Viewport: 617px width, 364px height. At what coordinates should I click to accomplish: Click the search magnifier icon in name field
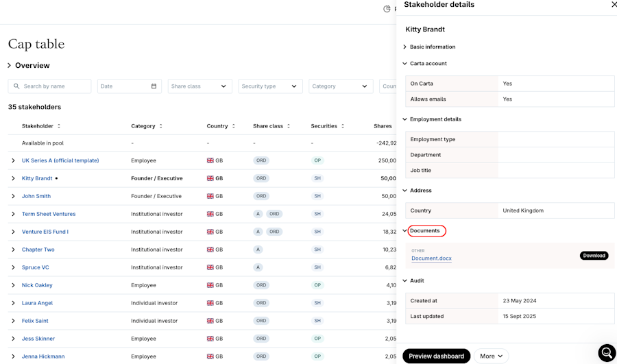[x=16, y=86]
